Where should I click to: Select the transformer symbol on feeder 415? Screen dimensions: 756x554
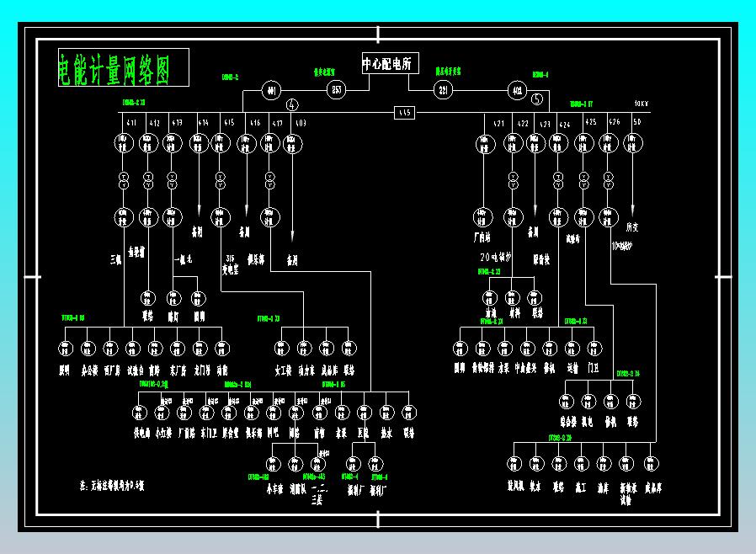(x=221, y=180)
